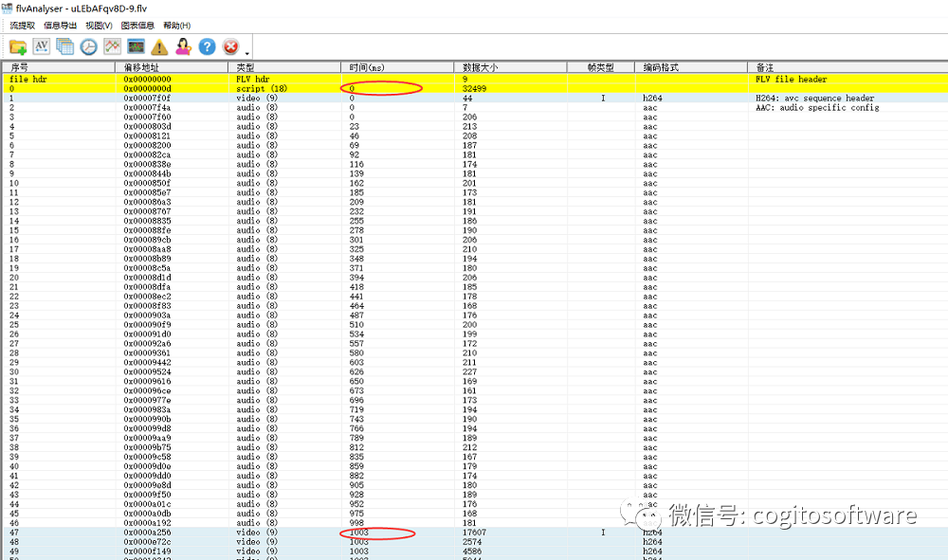Screen dimensions: 948x560
Task: Click the offset 0x0000a256 cell
Action: pos(147,533)
